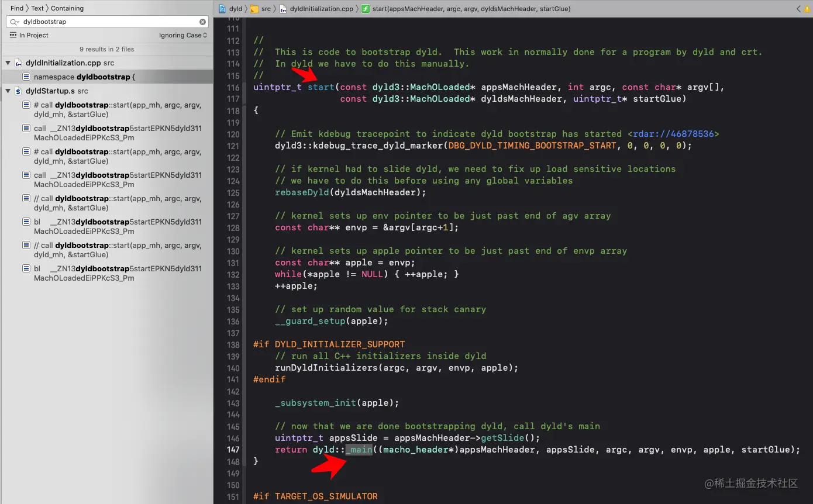813x504 pixels.
Task: Click _subsystem_init(apple) on line 143
Action: 337,403
